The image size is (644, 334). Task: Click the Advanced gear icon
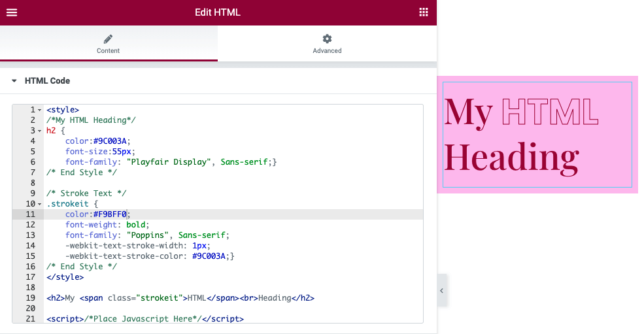[327, 39]
